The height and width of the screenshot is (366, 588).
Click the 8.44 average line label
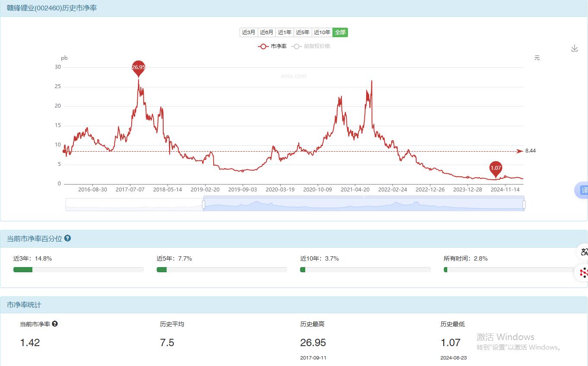coord(531,151)
